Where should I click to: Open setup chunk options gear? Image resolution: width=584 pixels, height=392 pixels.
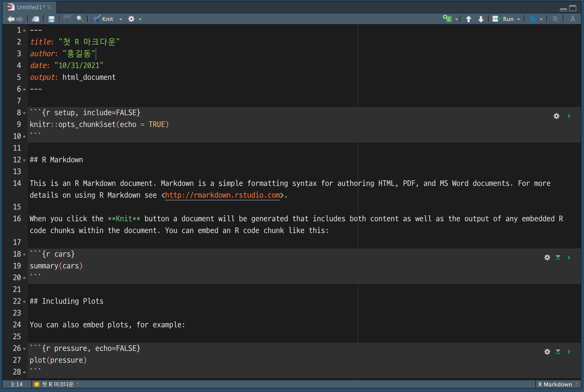[x=556, y=116]
